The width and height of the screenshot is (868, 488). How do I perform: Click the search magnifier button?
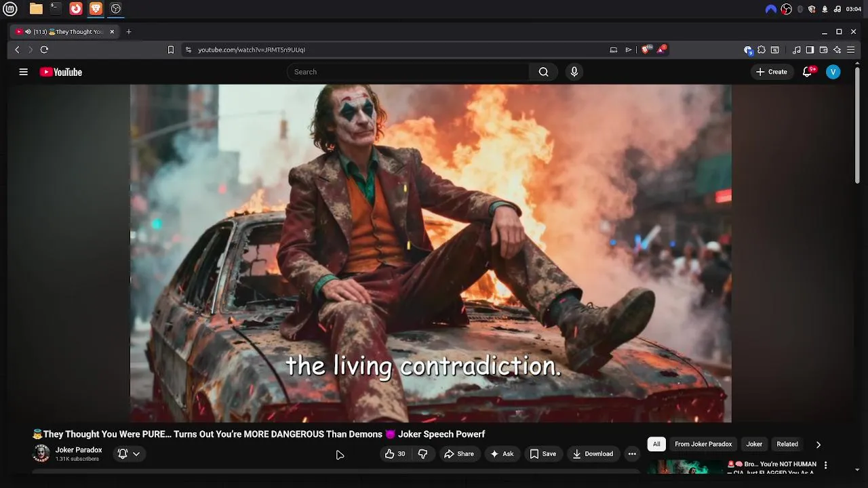(x=543, y=72)
